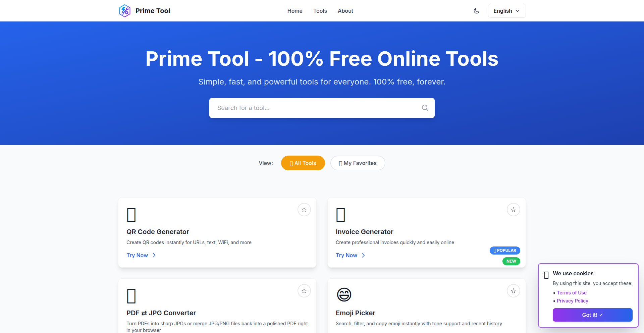Toggle the Emoji Picker favorite star
This screenshot has width=644, height=333.
tap(513, 291)
